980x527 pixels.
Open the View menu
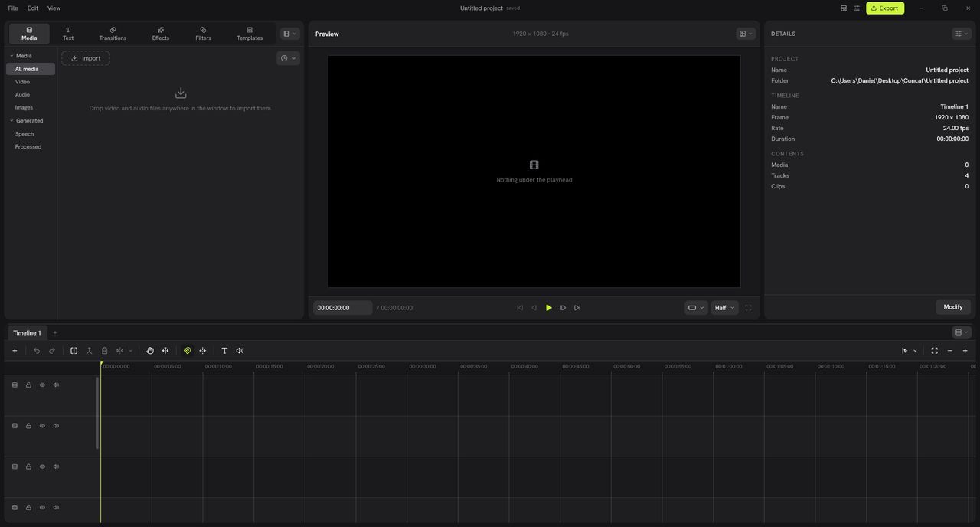click(54, 8)
